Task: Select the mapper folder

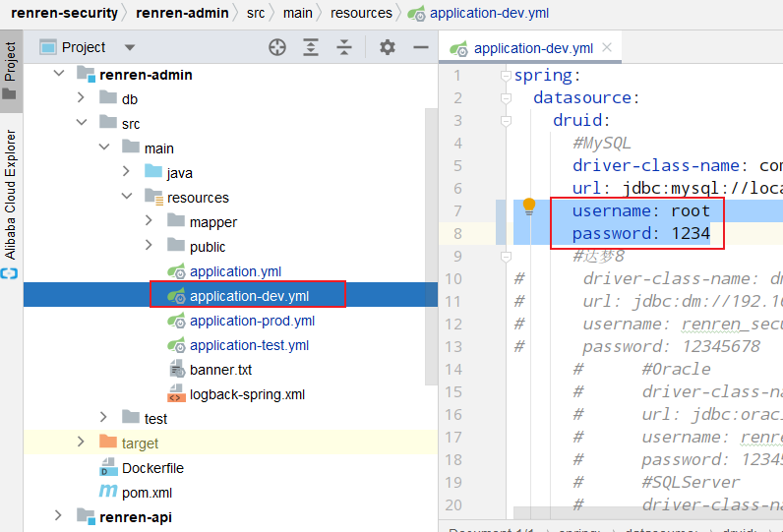Action: coord(213,222)
